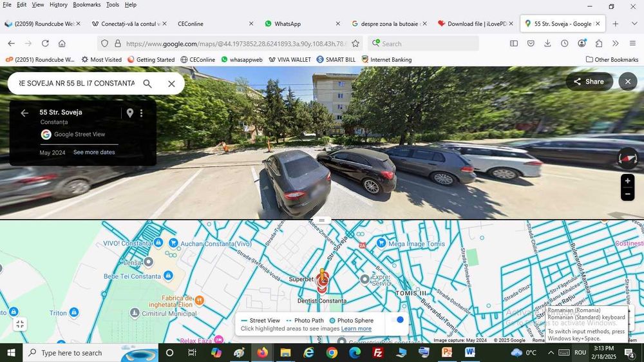The height and width of the screenshot is (362, 644).
Task: Bookmark this page with star icon
Action: pyautogui.click(x=355, y=44)
